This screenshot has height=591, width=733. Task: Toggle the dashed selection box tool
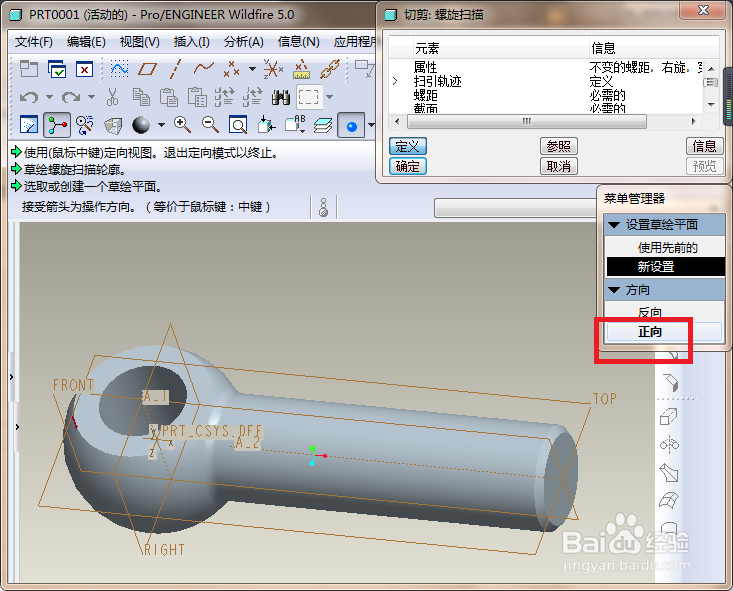(309, 97)
